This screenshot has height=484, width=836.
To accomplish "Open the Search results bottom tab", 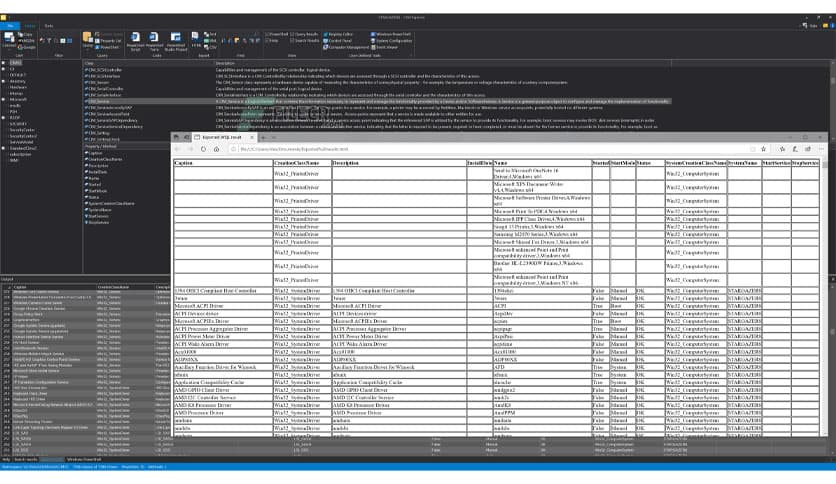I will point(26,459).
